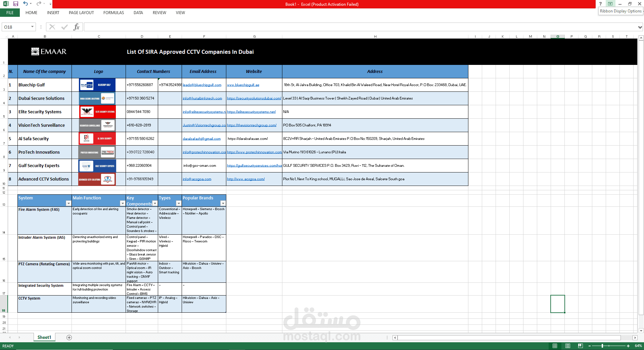Click the Excel application icon
The image size is (644, 350).
tap(6, 4)
